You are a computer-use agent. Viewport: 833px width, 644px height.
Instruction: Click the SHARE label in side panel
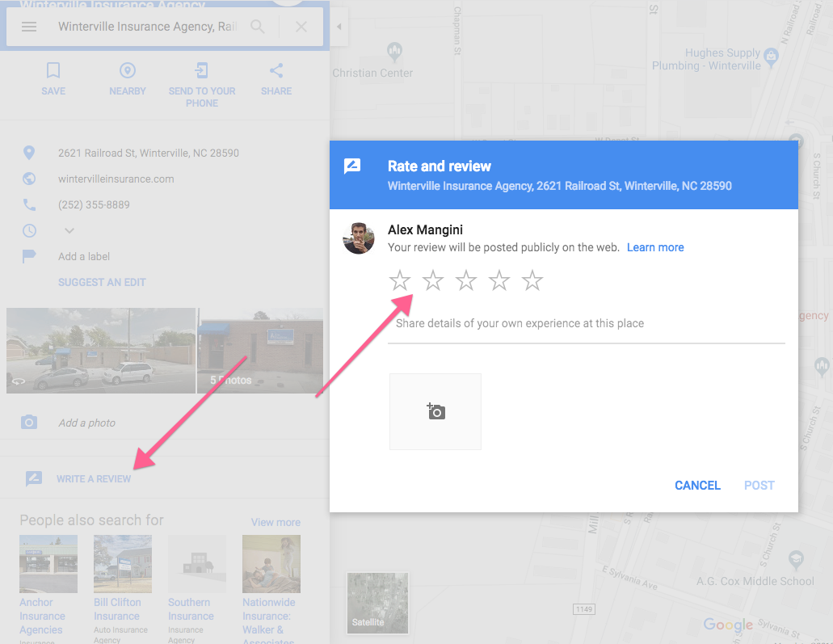(x=276, y=91)
